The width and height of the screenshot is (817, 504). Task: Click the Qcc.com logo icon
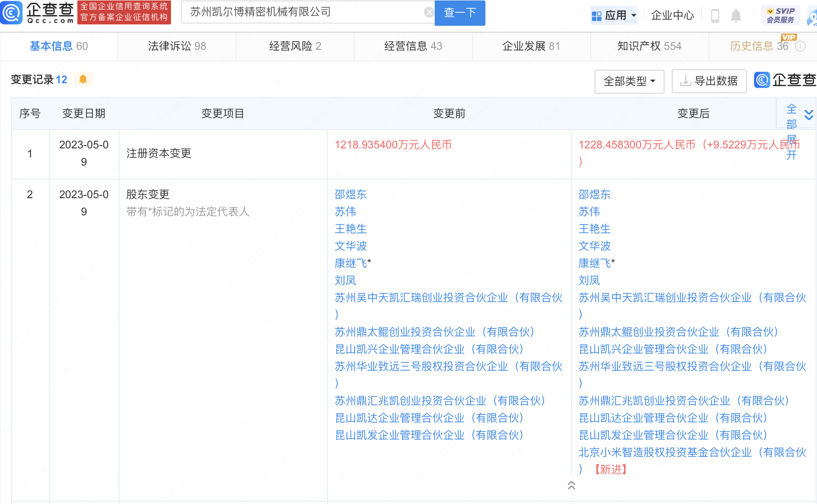click(x=12, y=13)
